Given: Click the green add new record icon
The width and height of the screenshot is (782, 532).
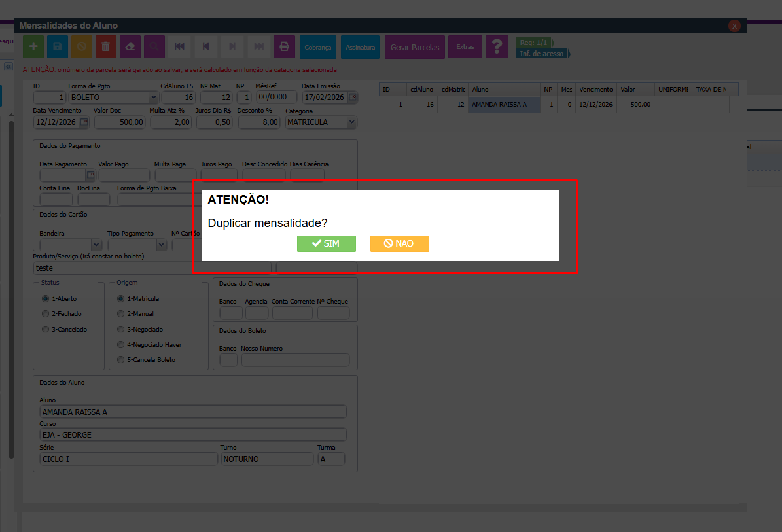Looking at the screenshot, I should pyautogui.click(x=33, y=47).
